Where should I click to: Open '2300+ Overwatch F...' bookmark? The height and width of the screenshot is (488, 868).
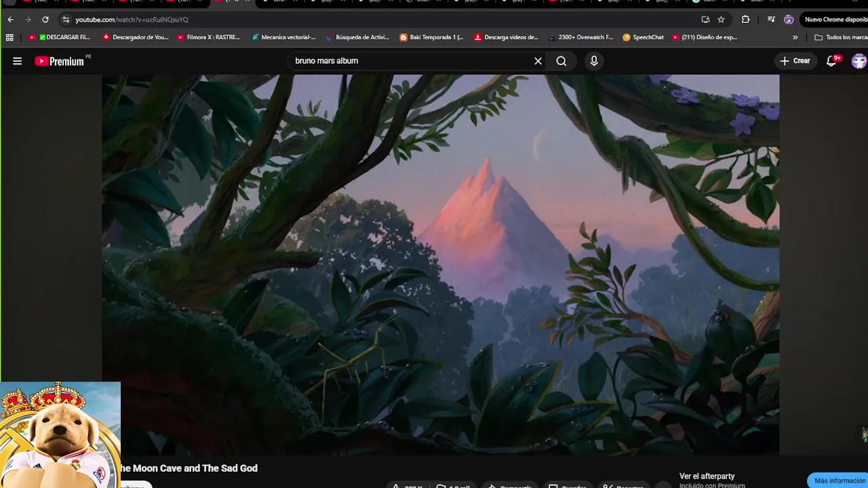pyautogui.click(x=580, y=37)
